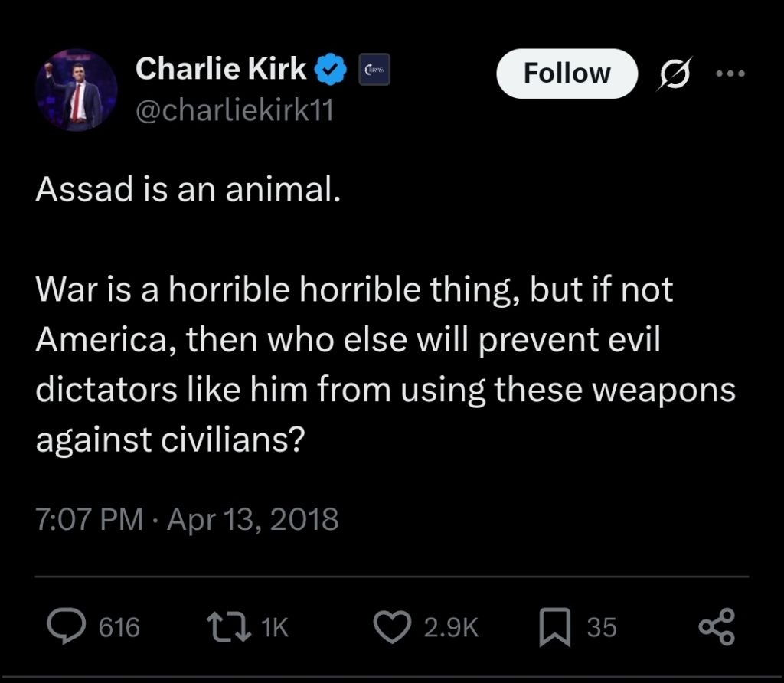
Task: Repost using the retweet arrows icon
Action: tap(229, 627)
